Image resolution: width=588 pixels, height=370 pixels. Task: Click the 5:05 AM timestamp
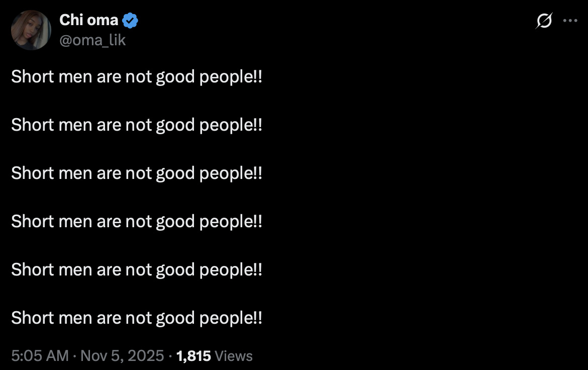pyautogui.click(x=40, y=356)
